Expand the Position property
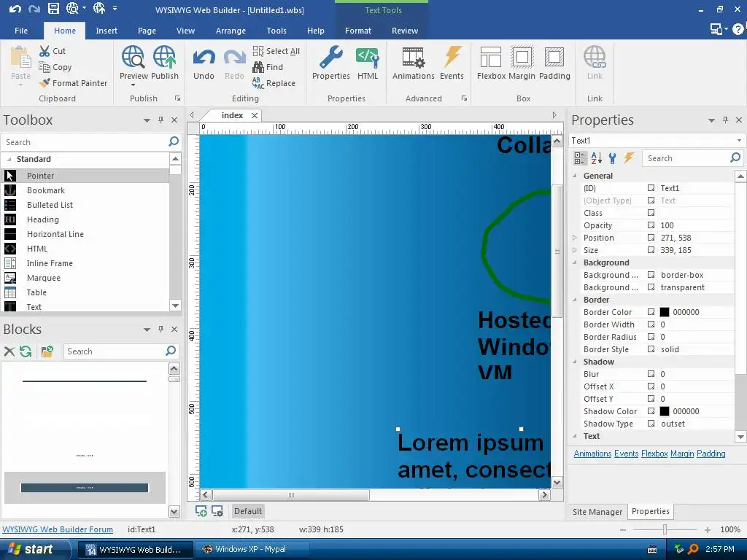The width and height of the screenshot is (747, 560). pyautogui.click(x=575, y=238)
